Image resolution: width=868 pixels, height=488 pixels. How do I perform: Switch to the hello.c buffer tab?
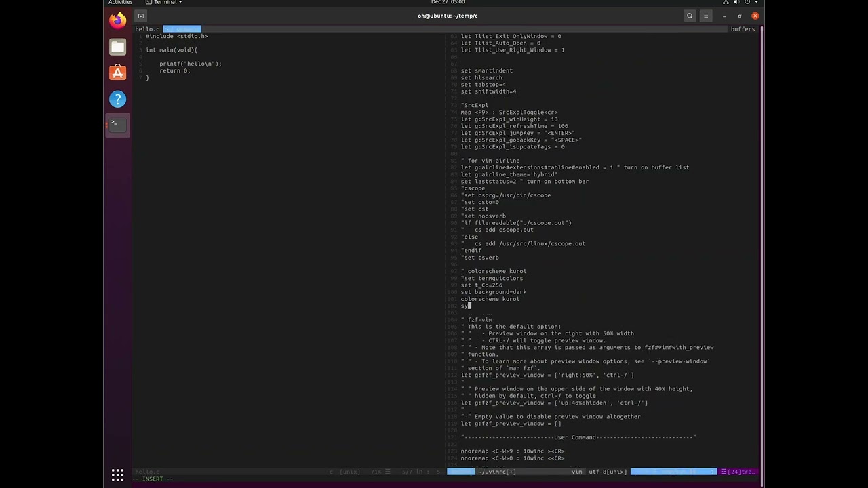[x=147, y=29]
